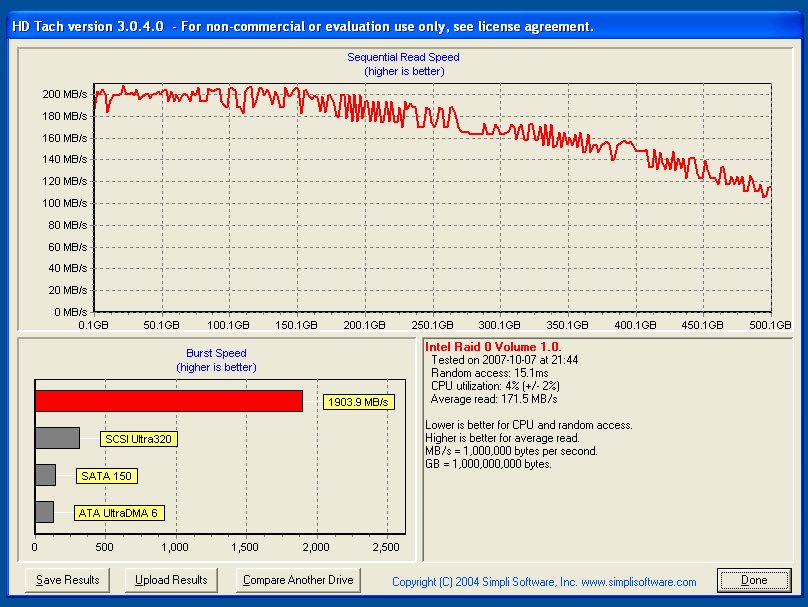808x607 pixels.
Task: Click the SATA 150 label
Action: pos(107,476)
